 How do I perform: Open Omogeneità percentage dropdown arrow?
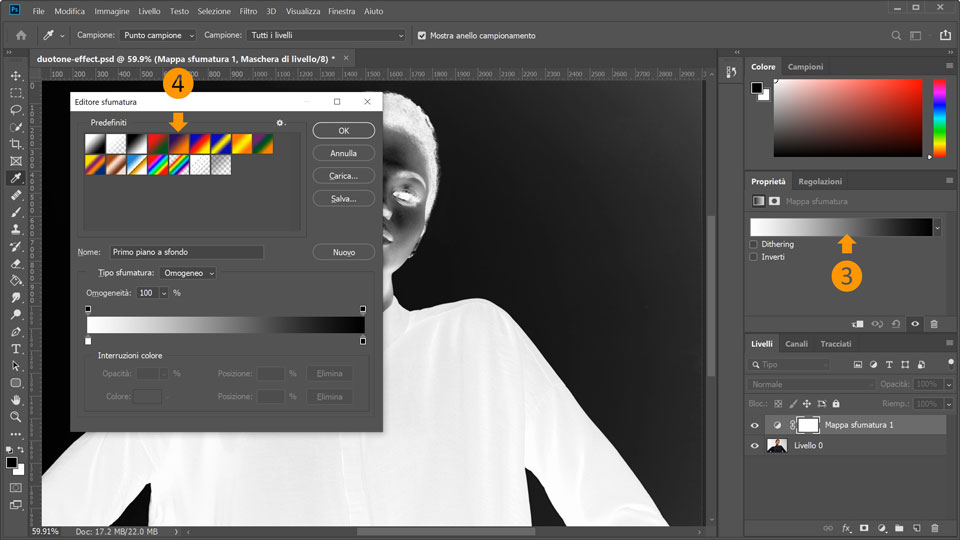[163, 293]
